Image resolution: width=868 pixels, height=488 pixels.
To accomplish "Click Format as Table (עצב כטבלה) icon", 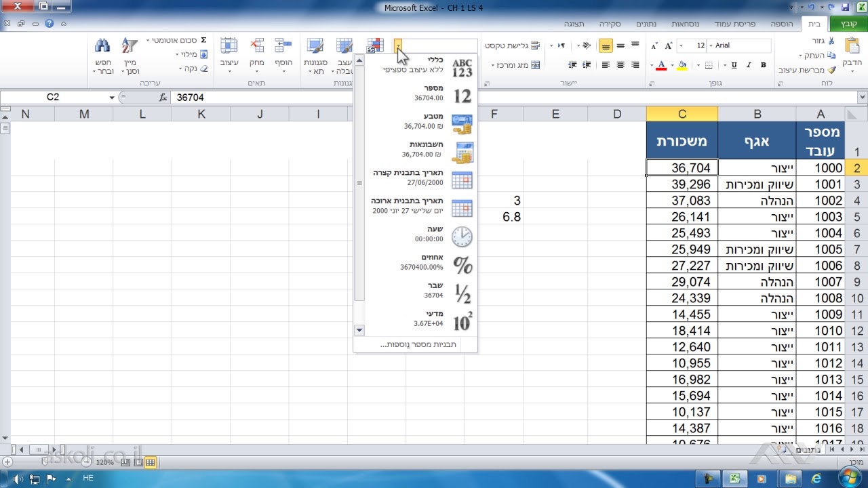I will [344, 46].
